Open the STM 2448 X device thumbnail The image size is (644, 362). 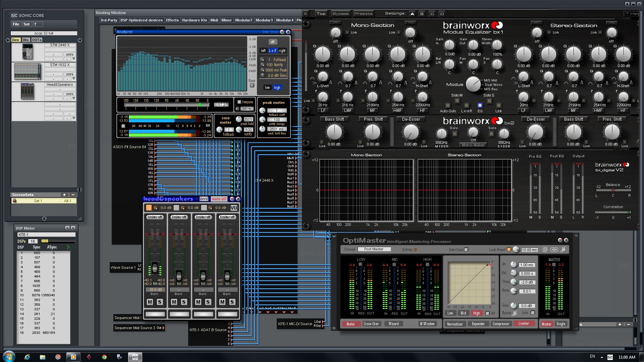pos(28,52)
